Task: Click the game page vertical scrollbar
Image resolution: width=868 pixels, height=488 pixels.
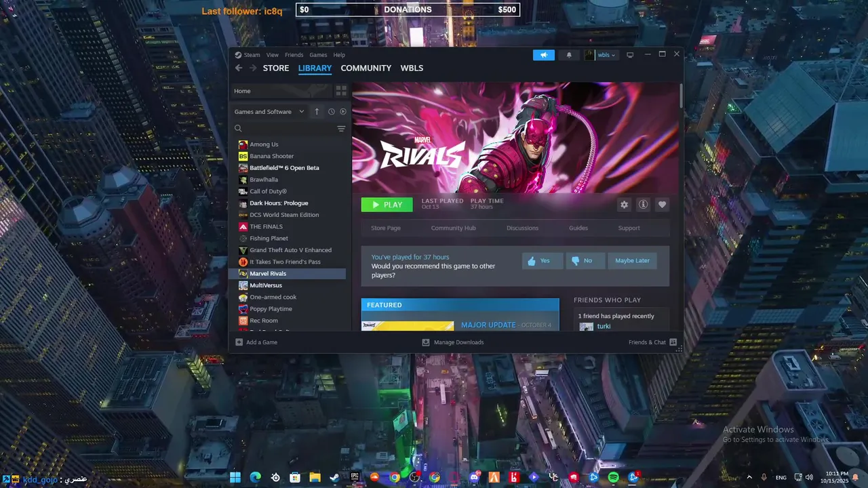Action: 681,96
